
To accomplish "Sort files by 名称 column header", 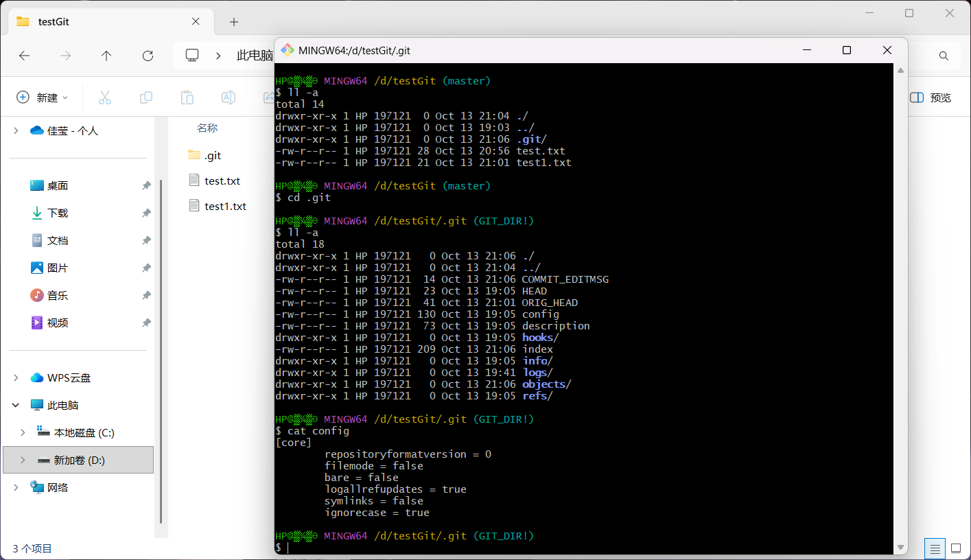I will (207, 128).
